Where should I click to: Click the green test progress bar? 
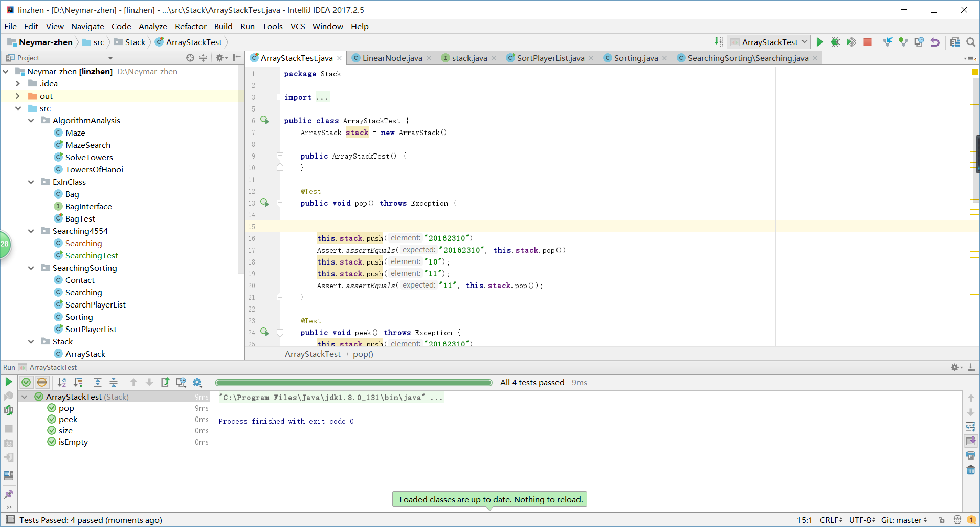tap(353, 383)
